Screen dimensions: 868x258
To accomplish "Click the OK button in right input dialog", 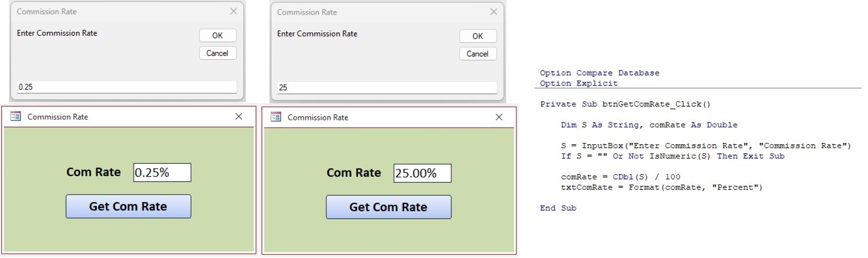I will (x=478, y=36).
